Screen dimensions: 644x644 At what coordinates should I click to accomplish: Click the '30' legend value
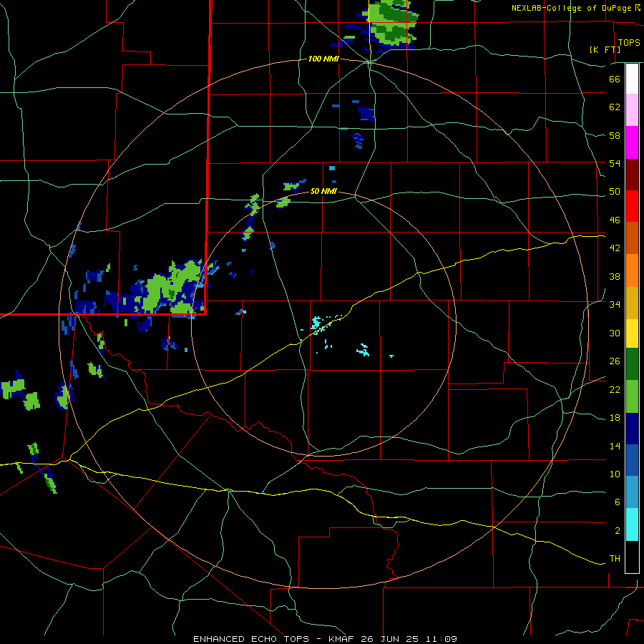pos(615,333)
